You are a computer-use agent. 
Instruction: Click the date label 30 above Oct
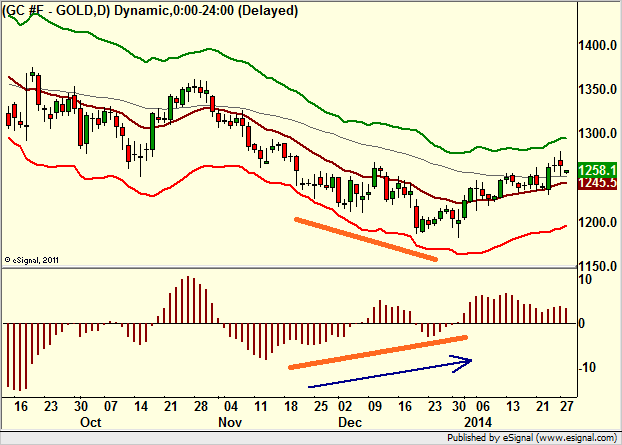click(x=81, y=406)
